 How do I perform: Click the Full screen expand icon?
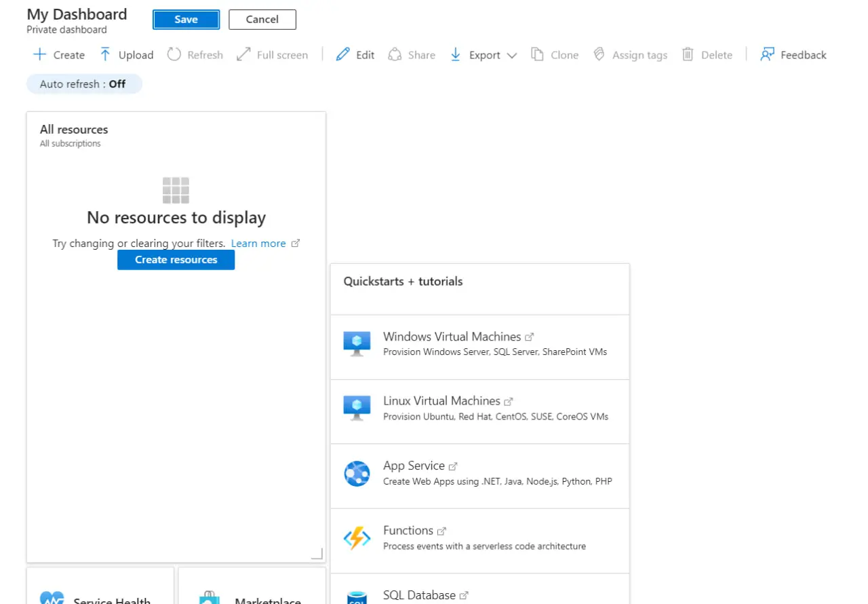click(243, 55)
